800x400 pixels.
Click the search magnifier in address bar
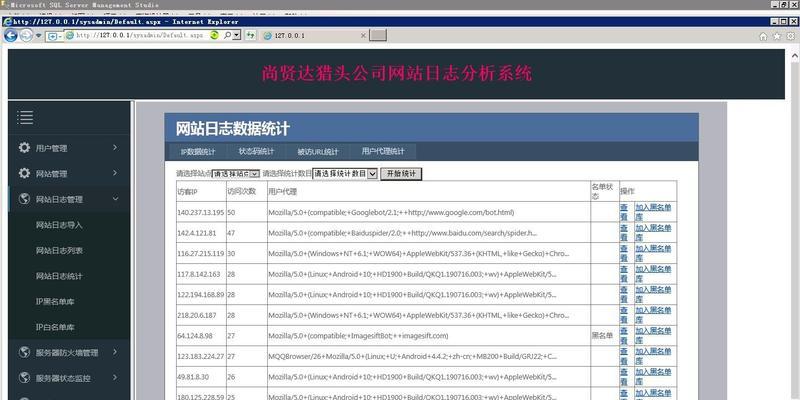pyautogui.click(x=227, y=35)
